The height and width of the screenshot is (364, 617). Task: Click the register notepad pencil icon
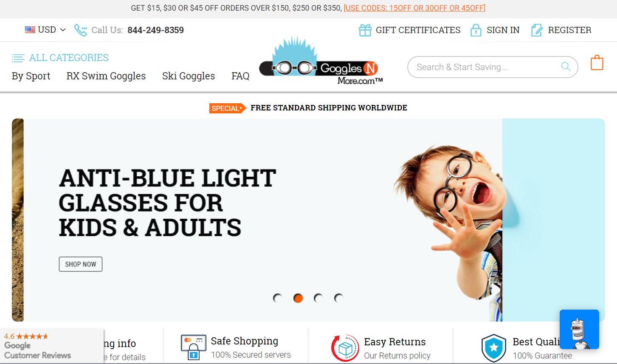pyautogui.click(x=537, y=30)
